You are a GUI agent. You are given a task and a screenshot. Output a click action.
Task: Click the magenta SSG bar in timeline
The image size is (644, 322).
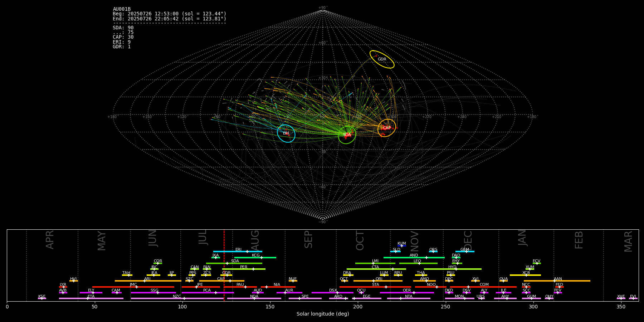pyautogui.click(x=153, y=293)
